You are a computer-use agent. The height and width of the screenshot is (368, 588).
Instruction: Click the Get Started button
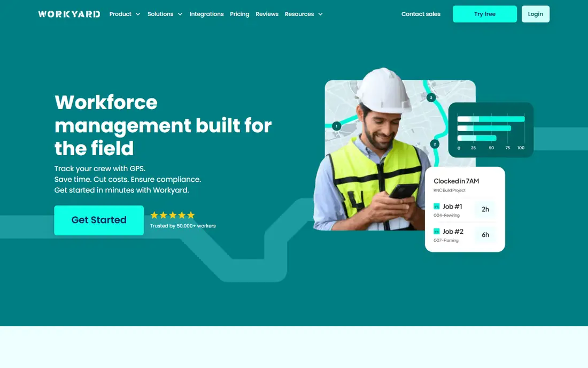(99, 220)
